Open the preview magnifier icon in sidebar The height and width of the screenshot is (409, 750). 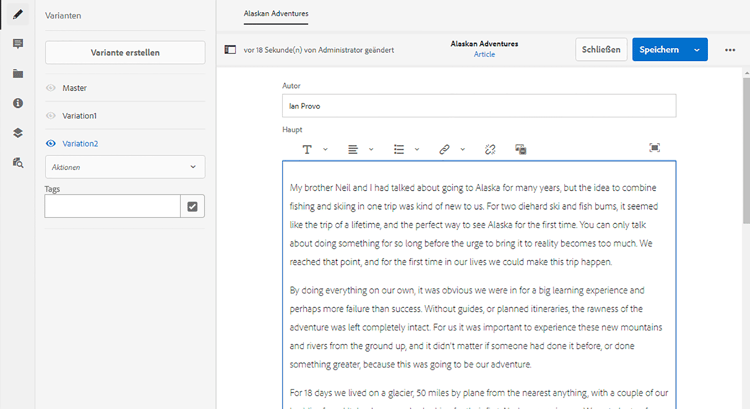18,163
